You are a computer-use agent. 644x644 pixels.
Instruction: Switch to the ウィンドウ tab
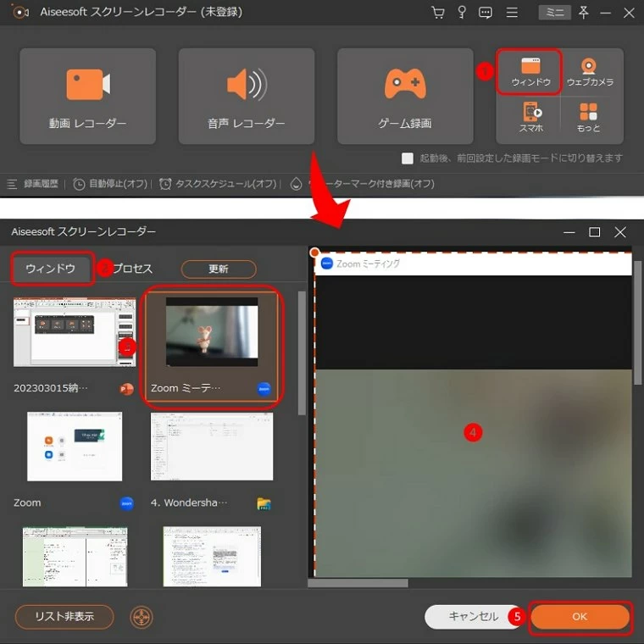pyautogui.click(x=51, y=269)
